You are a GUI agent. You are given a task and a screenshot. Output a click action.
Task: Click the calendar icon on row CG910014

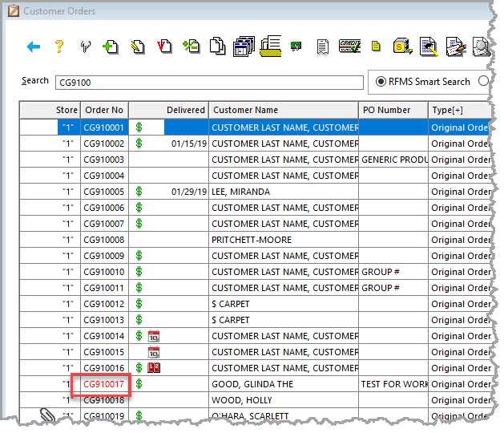coord(154,336)
